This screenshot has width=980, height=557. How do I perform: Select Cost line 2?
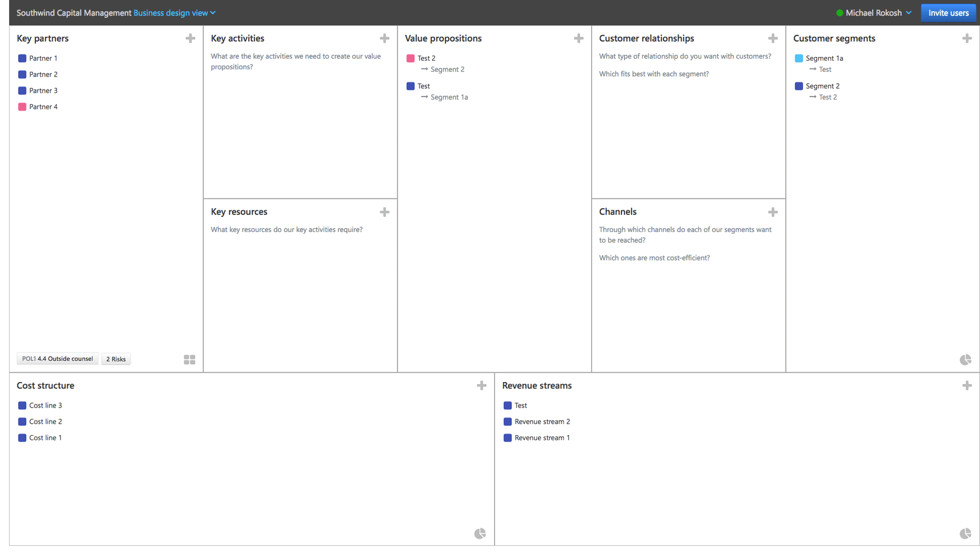pos(45,422)
